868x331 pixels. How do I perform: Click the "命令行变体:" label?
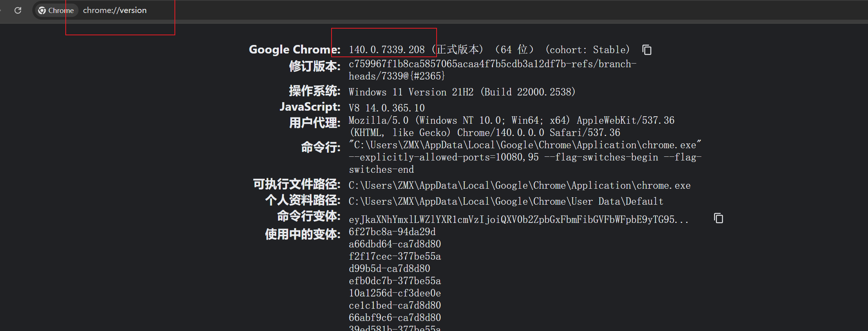click(x=309, y=216)
